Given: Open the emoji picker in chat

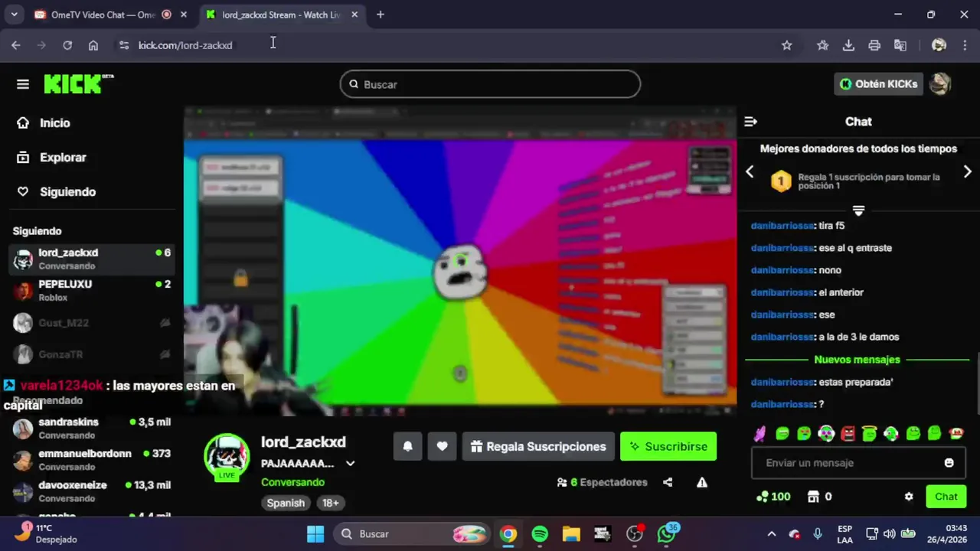Looking at the screenshot, I should [x=949, y=463].
